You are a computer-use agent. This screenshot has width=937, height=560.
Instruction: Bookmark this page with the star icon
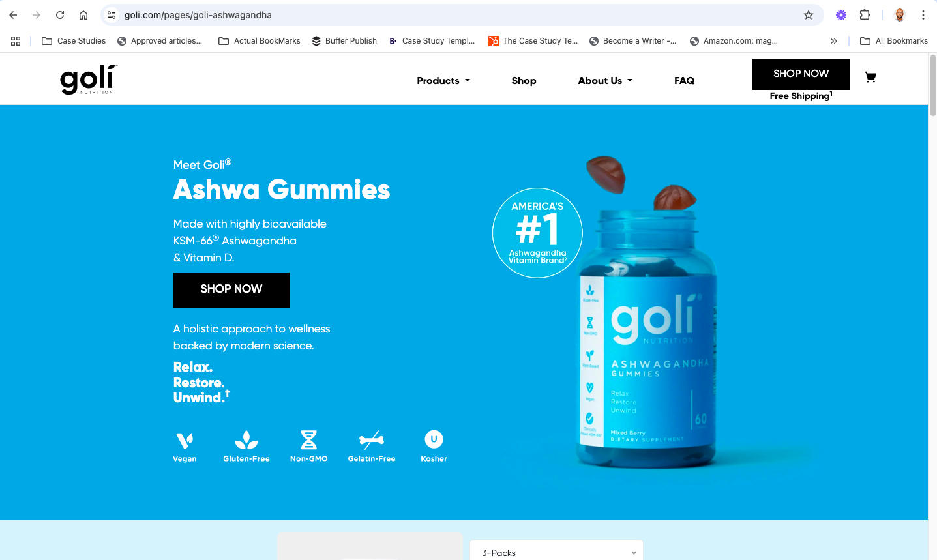[809, 15]
